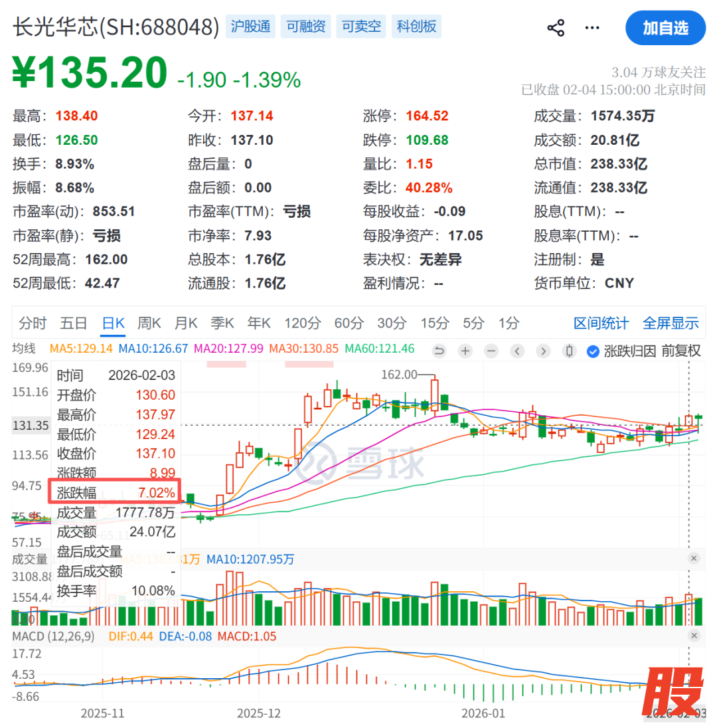Select the 60分 chart tab

pyautogui.click(x=349, y=323)
